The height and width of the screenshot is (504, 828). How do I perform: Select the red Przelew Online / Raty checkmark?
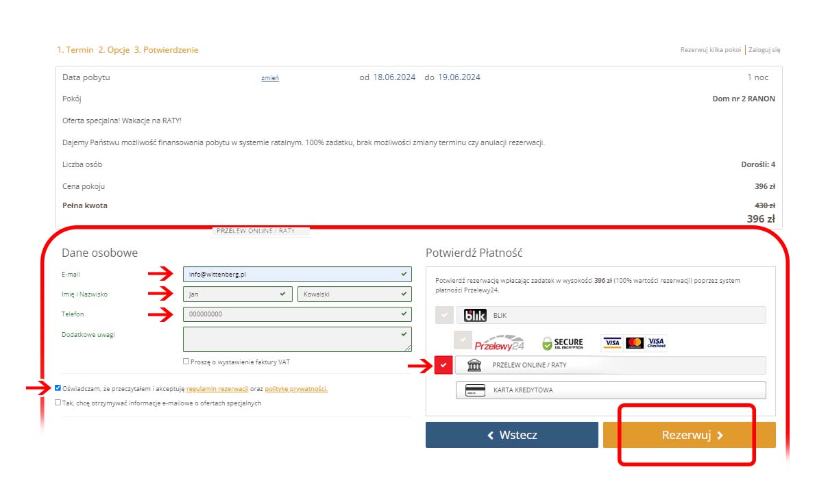443,365
